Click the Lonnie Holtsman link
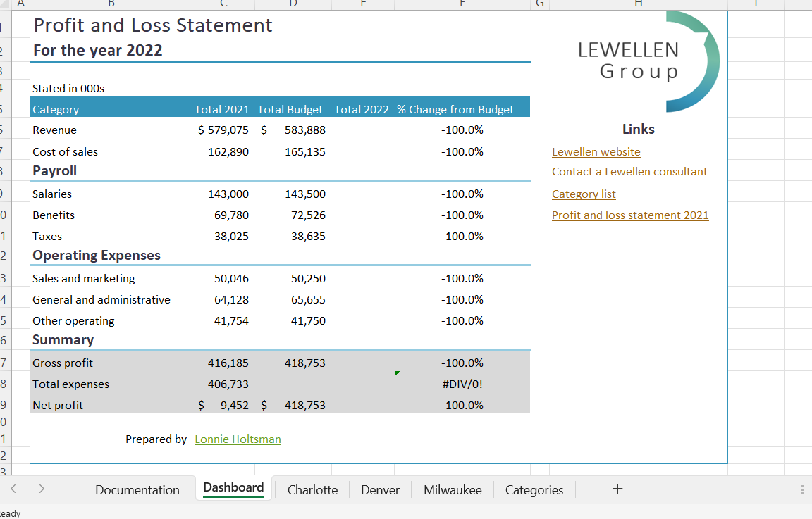 238,439
